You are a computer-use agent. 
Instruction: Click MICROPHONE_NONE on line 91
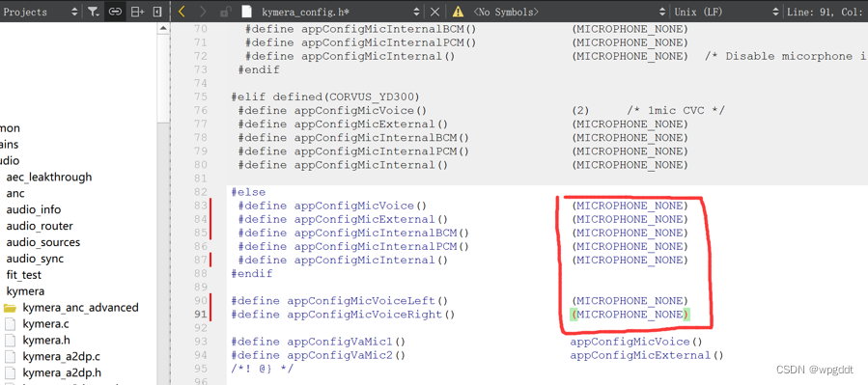coord(630,315)
